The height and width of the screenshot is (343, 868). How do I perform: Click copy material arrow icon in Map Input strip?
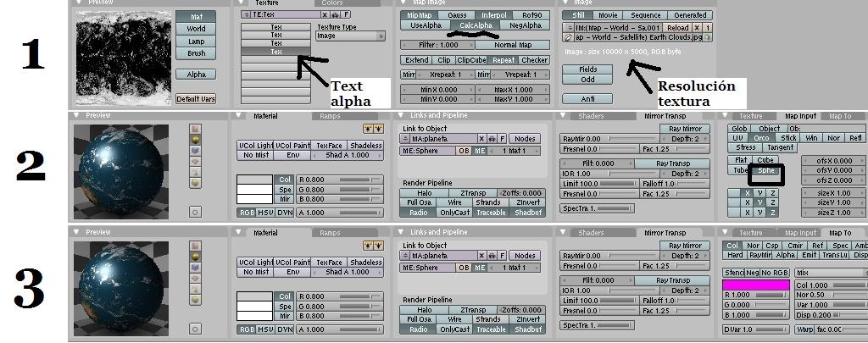pos(368,129)
